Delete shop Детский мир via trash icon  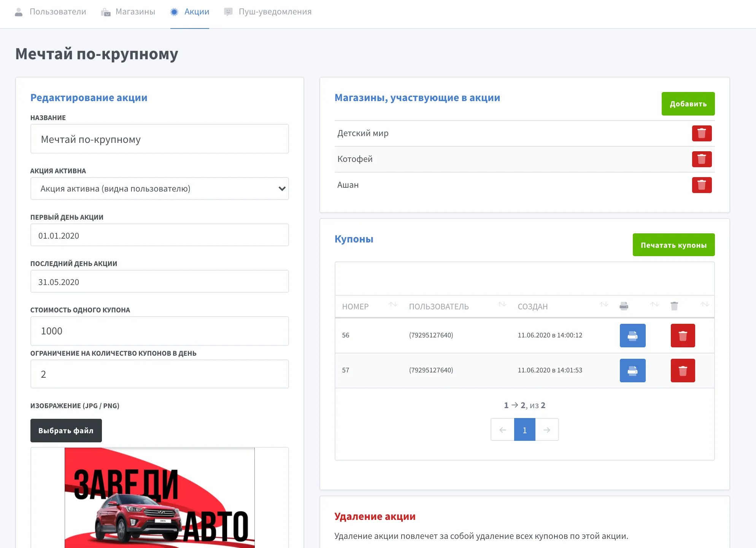(702, 133)
